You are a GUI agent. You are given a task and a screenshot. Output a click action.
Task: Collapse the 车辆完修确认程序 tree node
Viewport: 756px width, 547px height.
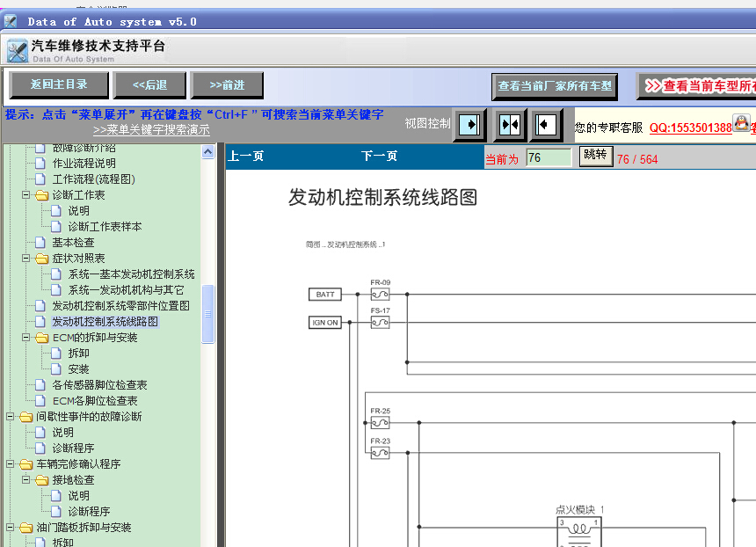coord(10,464)
